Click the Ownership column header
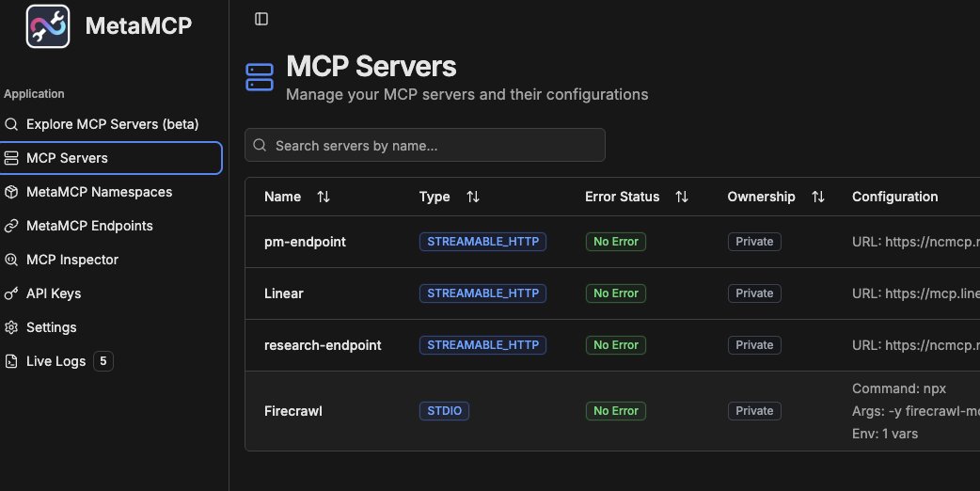This screenshot has width=980, height=491. (761, 197)
